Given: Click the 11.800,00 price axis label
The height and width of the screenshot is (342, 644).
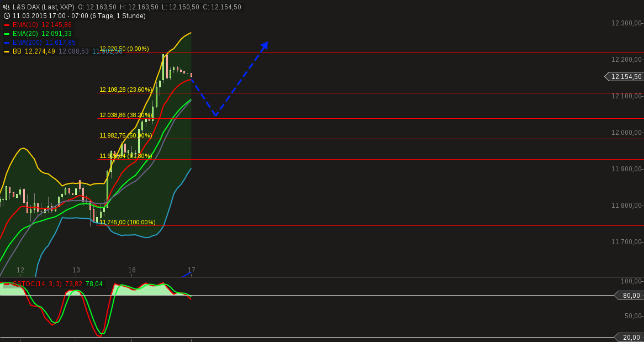Looking at the screenshot, I should [x=626, y=206].
